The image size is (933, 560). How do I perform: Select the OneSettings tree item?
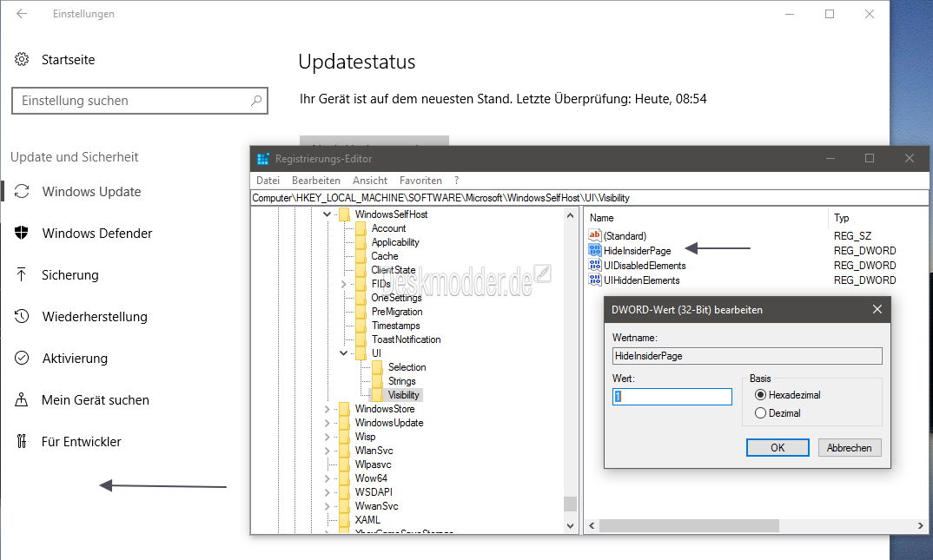coord(396,298)
